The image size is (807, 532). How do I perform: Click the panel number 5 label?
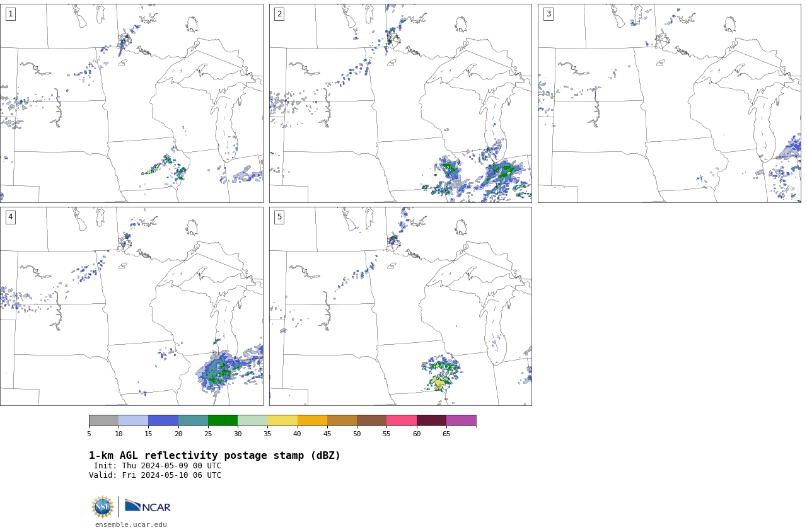tap(279, 217)
